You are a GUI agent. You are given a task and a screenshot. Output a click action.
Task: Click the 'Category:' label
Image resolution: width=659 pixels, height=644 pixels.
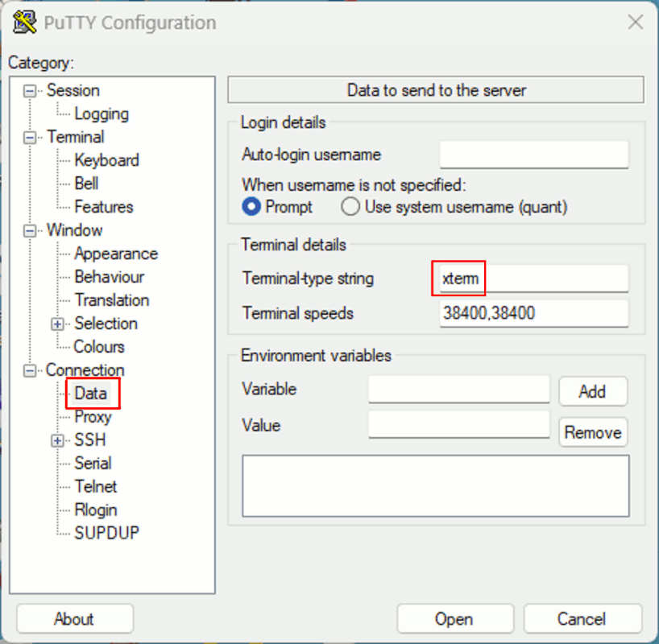pos(41,63)
